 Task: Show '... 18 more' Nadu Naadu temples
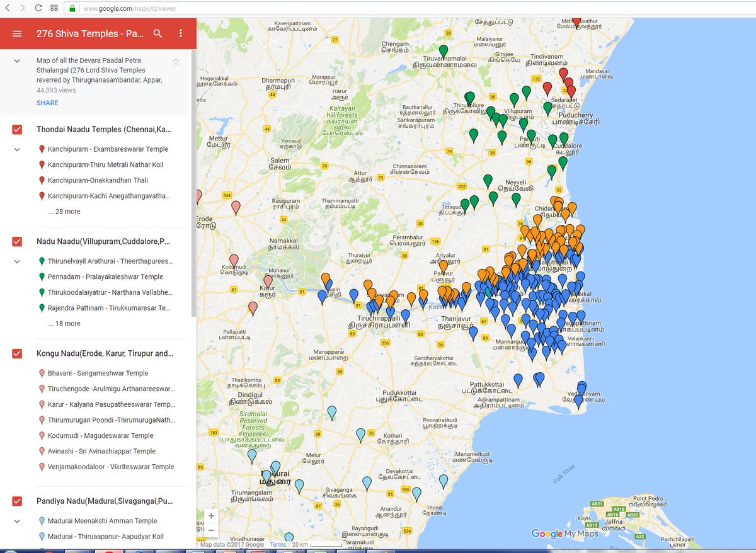(64, 324)
